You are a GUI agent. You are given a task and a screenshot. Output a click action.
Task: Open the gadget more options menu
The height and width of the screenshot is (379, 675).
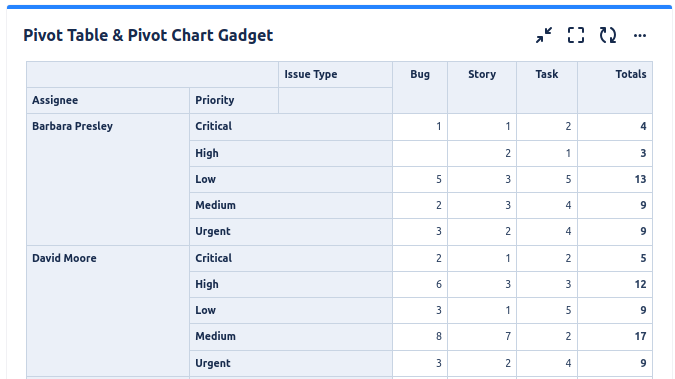pyautogui.click(x=640, y=35)
